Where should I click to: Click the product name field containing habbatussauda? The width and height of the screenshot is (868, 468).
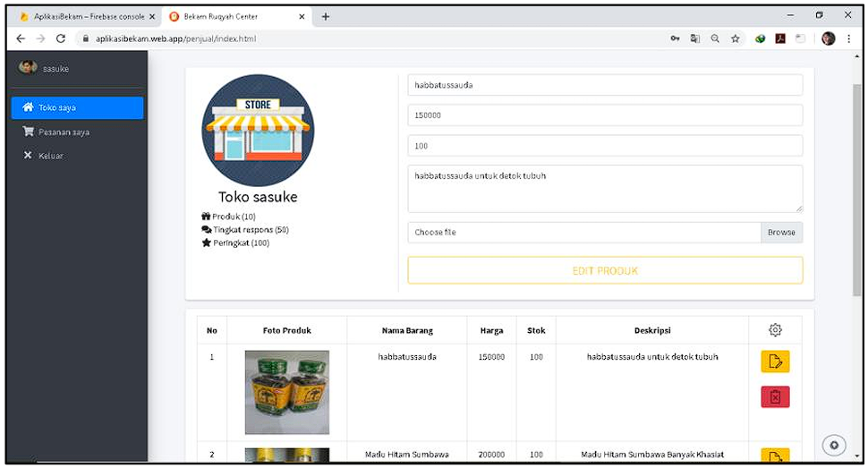point(604,85)
